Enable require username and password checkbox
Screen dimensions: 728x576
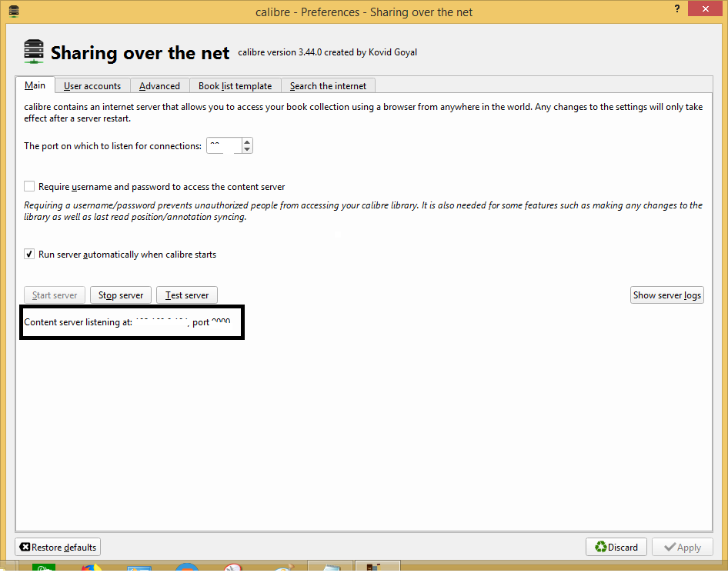coord(29,187)
